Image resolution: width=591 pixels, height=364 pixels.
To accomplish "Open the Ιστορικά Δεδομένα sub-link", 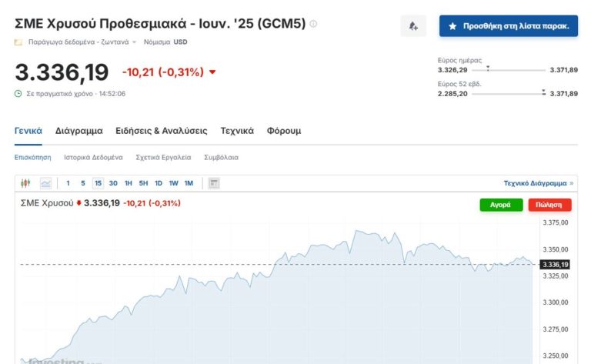I will pyautogui.click(x=93, y=157).
